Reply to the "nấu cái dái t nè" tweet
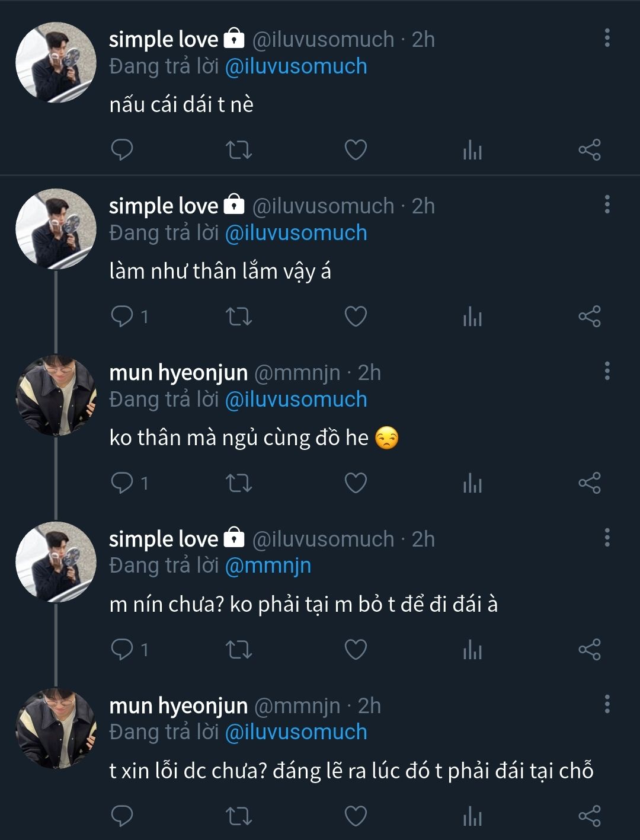Viewport: 640px width, 840px height. click(x=122, y=149)
